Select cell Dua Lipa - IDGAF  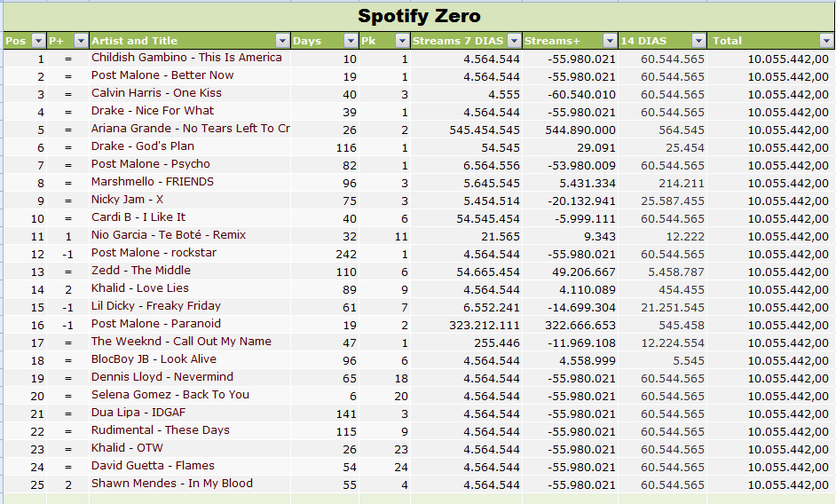tap(190, 413)
